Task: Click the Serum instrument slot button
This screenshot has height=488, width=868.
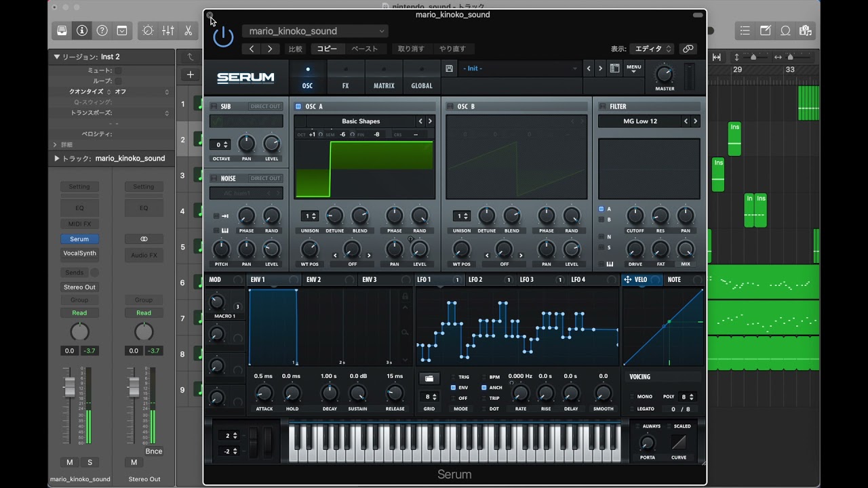Action: (79, 239)
